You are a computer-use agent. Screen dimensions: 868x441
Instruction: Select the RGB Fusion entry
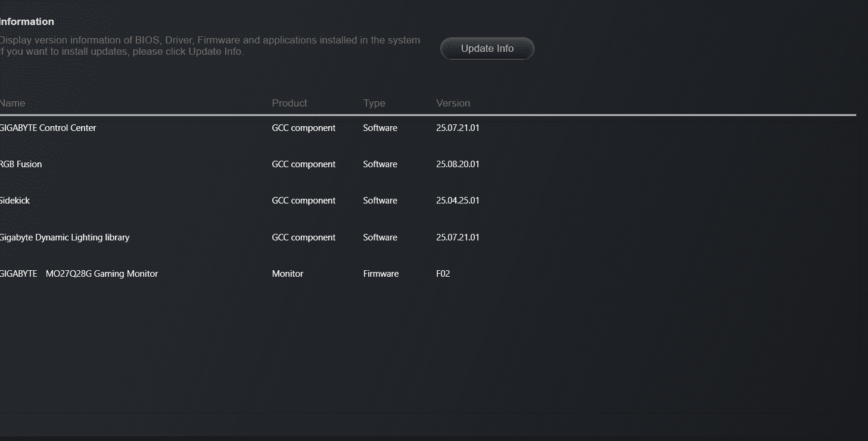pyautogui.click(x=21, y=164)
